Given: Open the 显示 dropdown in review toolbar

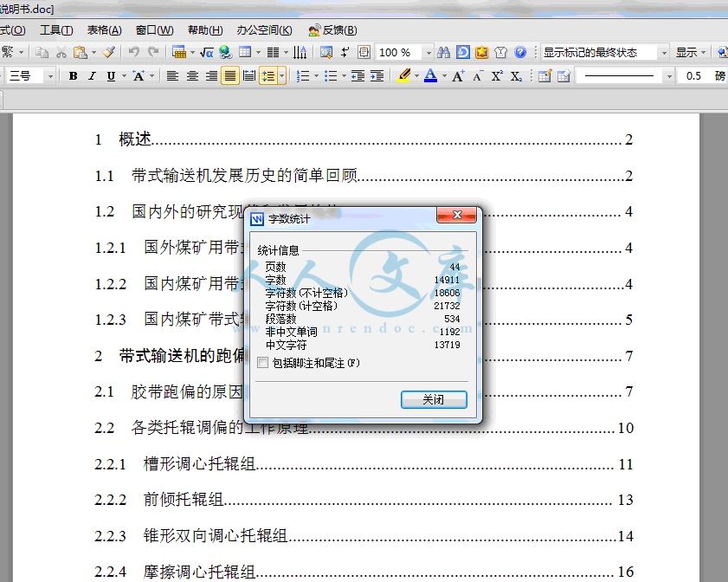Looking at the screenshot, I should [691, 52].
